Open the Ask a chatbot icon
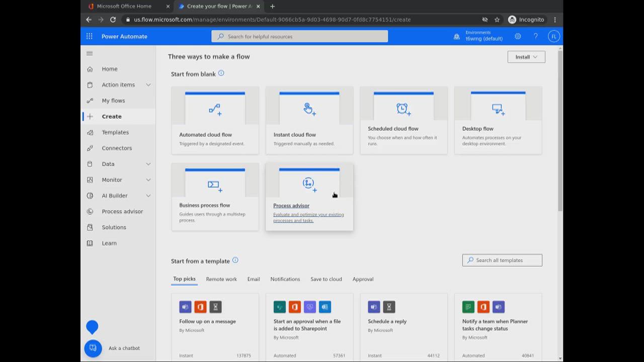This screenshot has width=644, height=362. point(93,348)
